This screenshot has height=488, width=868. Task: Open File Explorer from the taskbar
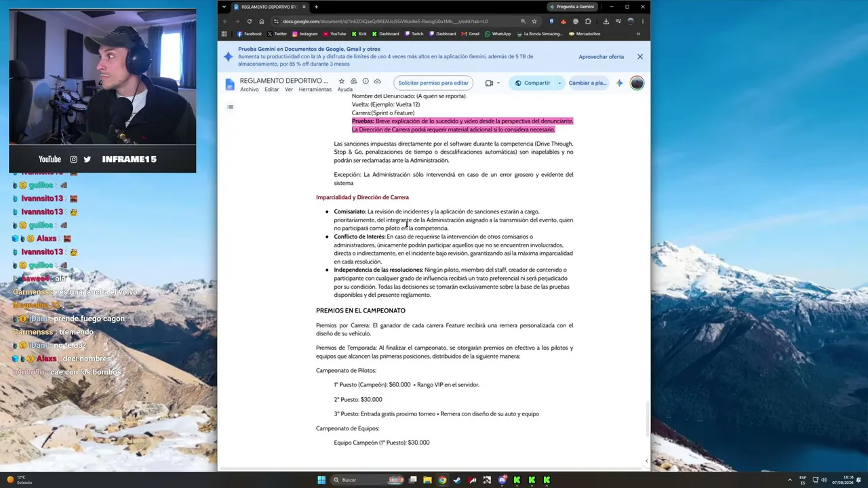427,480
